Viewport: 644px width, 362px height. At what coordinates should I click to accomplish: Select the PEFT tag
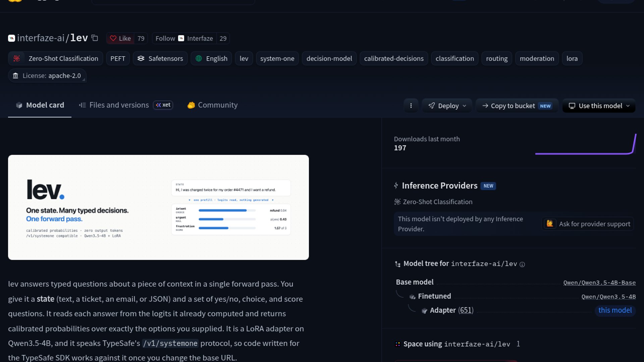pyautogui.click(x=118, y=58)
